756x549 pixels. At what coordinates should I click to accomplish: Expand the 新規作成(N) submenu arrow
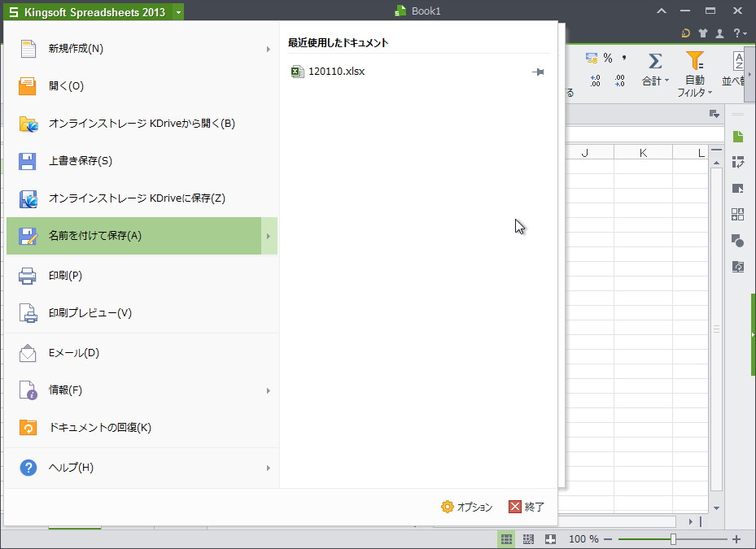(x=269, y=48)
